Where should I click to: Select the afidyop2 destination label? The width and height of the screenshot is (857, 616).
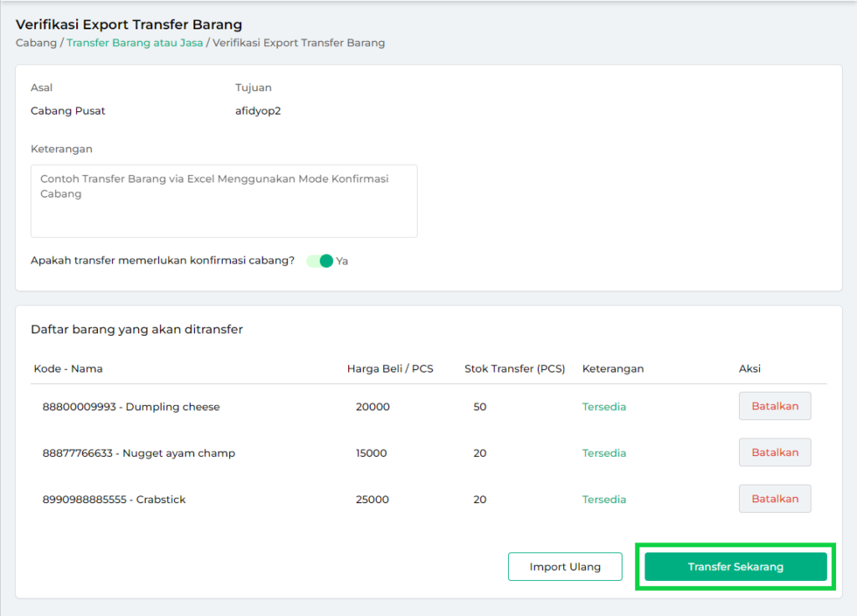click(x=257, y=110)
